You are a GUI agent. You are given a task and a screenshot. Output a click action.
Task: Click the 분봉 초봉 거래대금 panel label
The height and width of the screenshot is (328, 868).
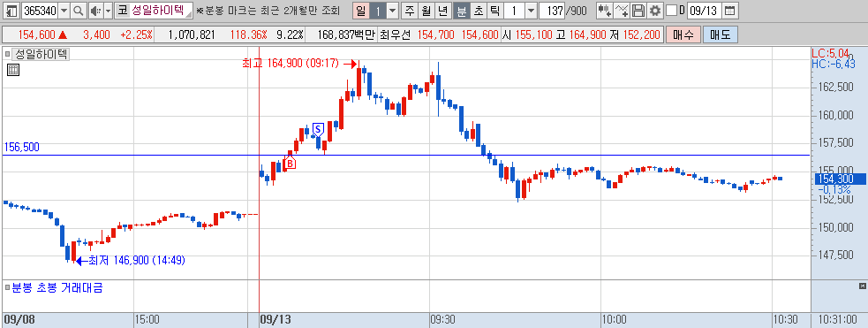57,287
